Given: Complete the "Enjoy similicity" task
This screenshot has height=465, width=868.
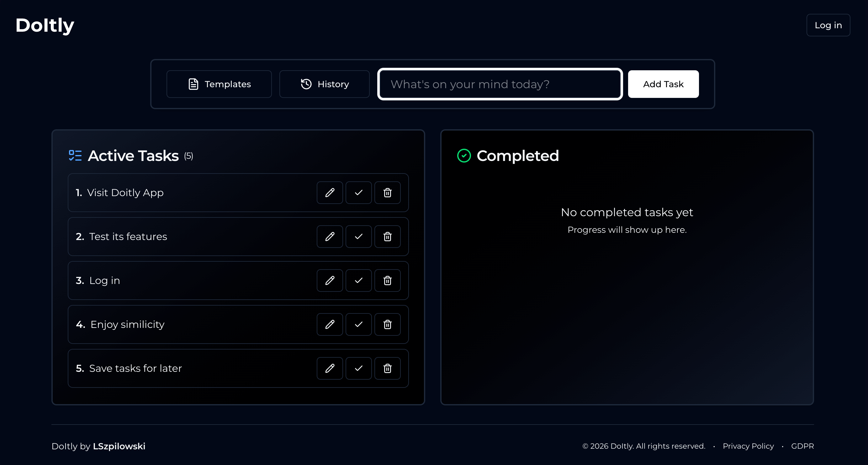Looking at the screenshot, I should 358,324.
